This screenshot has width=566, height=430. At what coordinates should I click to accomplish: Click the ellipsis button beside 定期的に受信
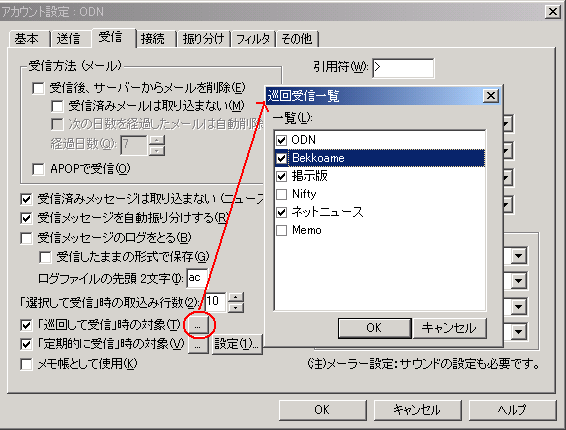[x=197, y=344]
